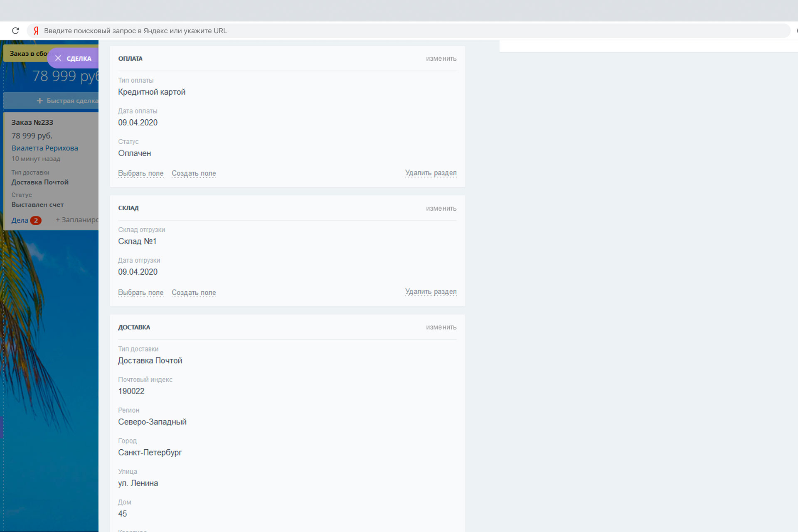Remove the СКЛАД section via Удалить раздел

[x=431, y=292]
